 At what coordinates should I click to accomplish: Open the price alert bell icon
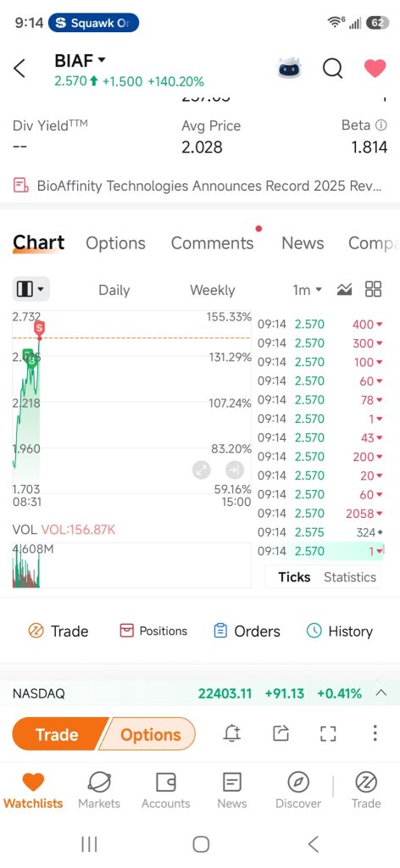tap(232, 733)
